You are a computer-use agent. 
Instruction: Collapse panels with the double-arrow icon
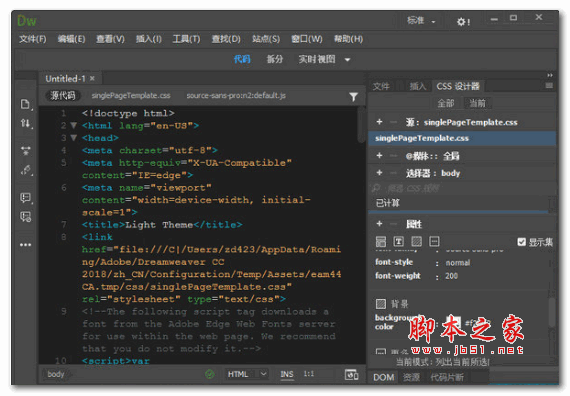coord(550,75)
